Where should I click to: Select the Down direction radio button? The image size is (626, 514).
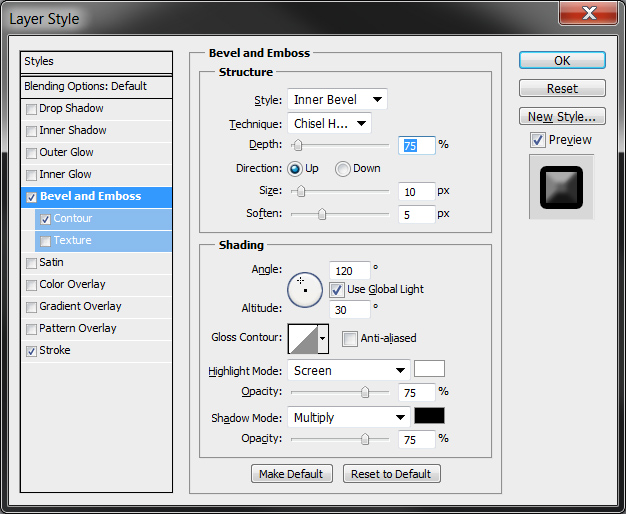[343, 169]
